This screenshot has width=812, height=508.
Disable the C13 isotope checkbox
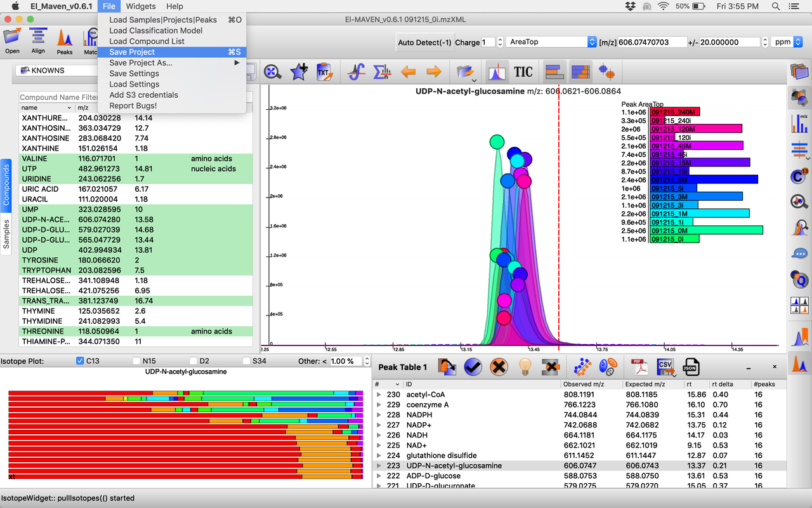(80, 361)
